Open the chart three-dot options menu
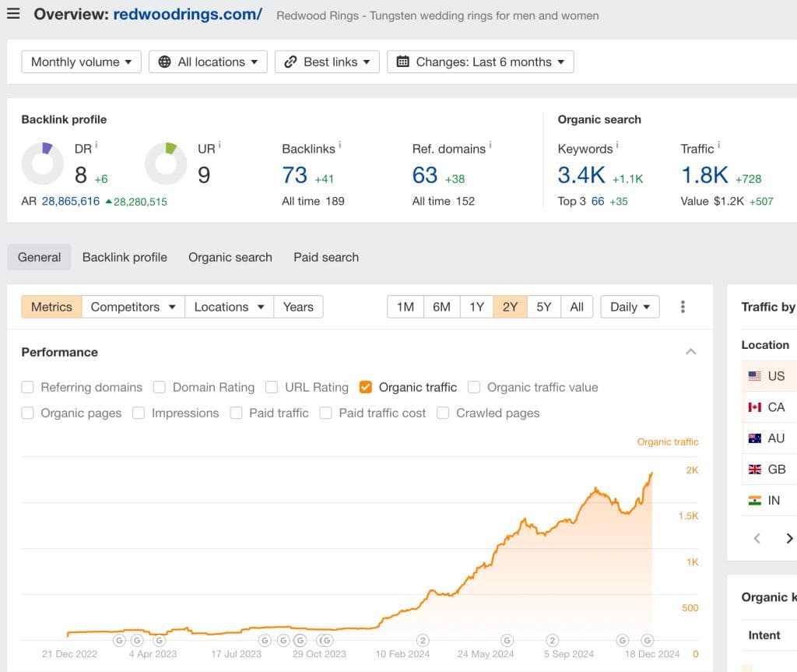Image resolution: width=797 pixels, height=672 pixels. 683,307
